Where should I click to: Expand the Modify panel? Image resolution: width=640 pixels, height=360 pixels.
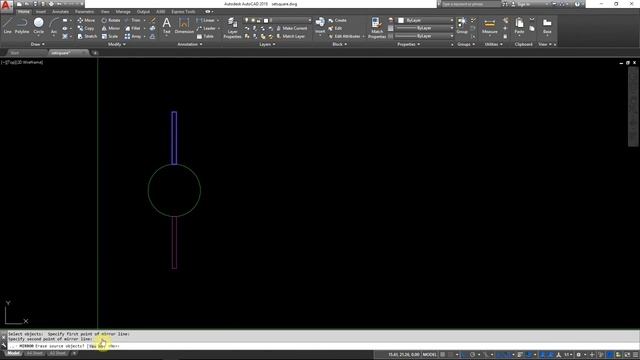[116, 44]
